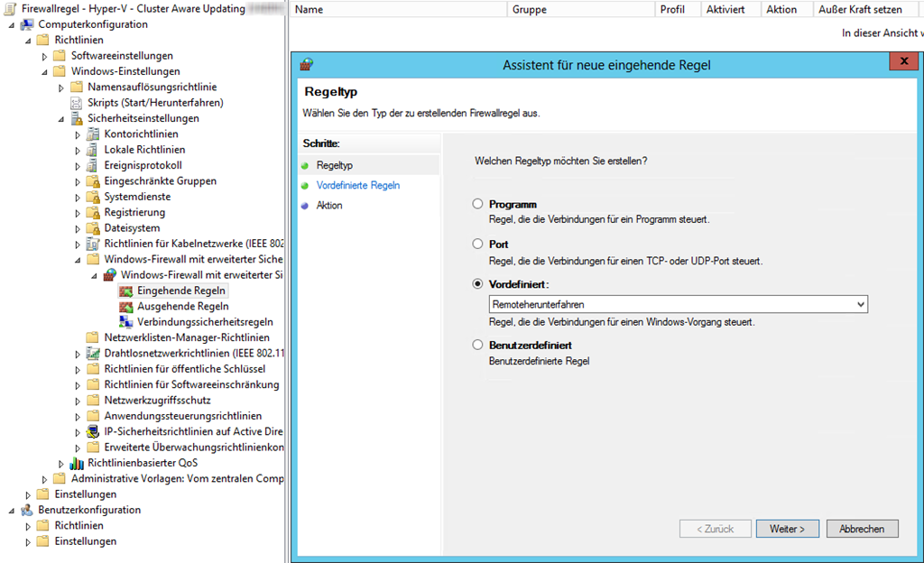Expand the Einstellungen node under Computerkonfiguration
This screenshot has height=563, width=924.
28,495
